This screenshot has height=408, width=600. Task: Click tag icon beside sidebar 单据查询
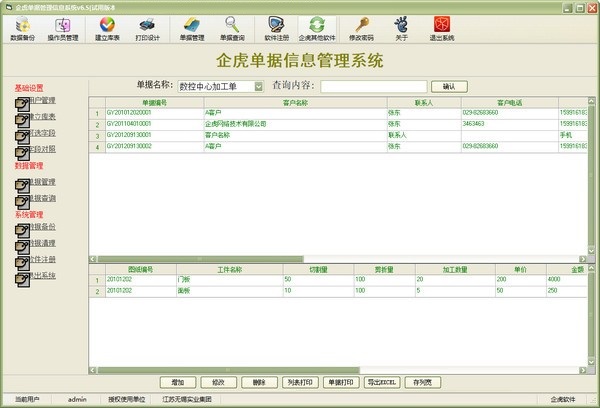(23, 202)
